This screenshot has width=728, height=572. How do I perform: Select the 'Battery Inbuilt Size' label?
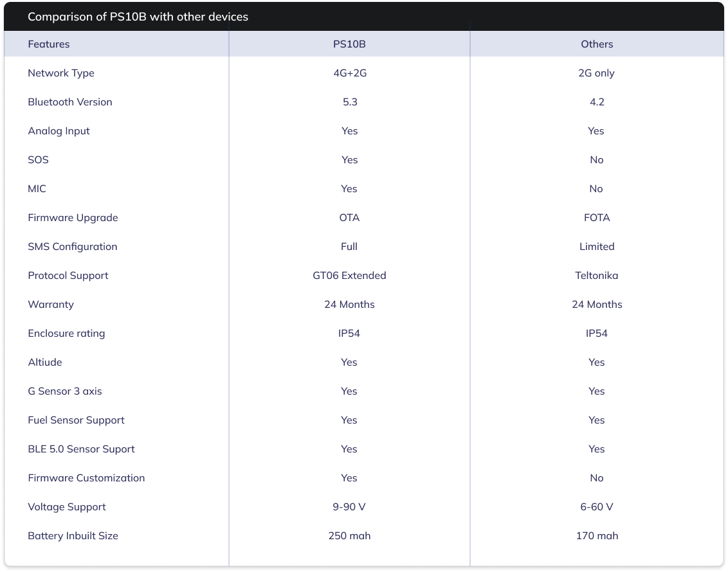coord(73,536)
